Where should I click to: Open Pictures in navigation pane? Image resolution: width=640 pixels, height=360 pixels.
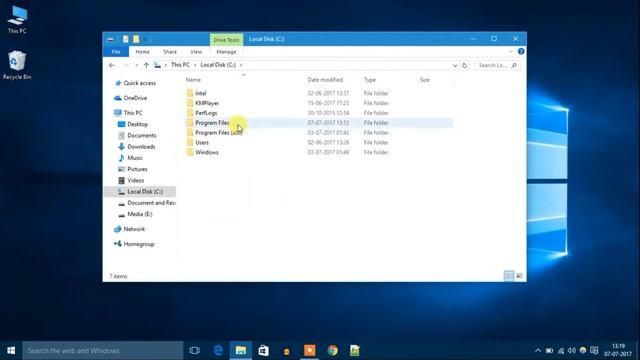137,169
